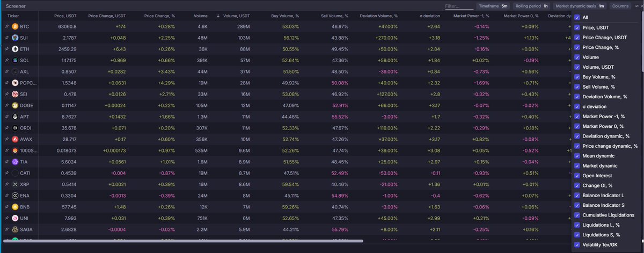Click the Volume, USDT sort arrow
644x253 pixels.
pyautogui.click(x=218, y=16)
